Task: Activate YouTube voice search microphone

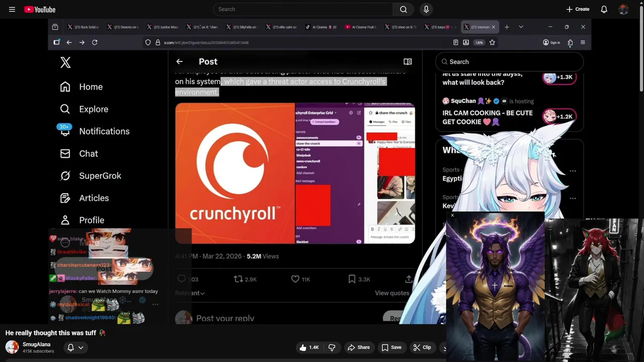Action: click(x=426, y=9)
